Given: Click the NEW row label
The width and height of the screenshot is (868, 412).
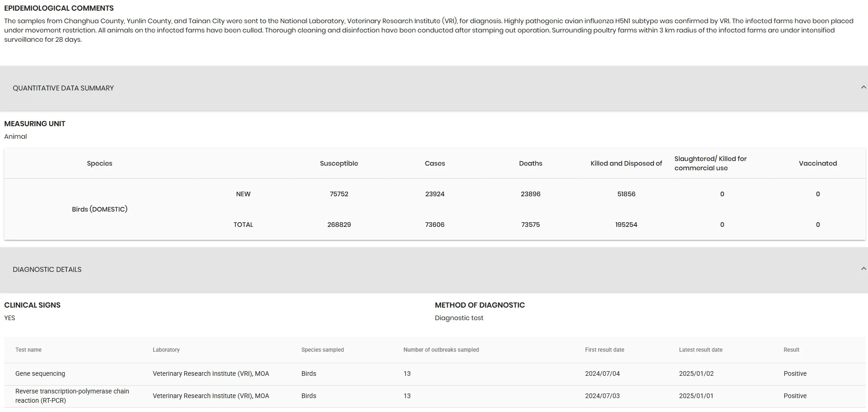Looking at the screenshot, I should tap(243, 194).
